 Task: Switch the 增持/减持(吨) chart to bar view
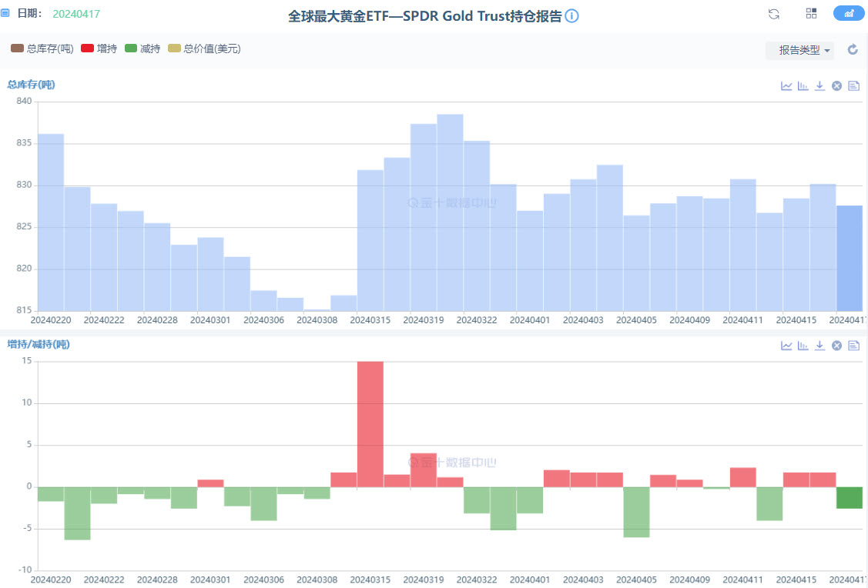[x=803, y=346]
